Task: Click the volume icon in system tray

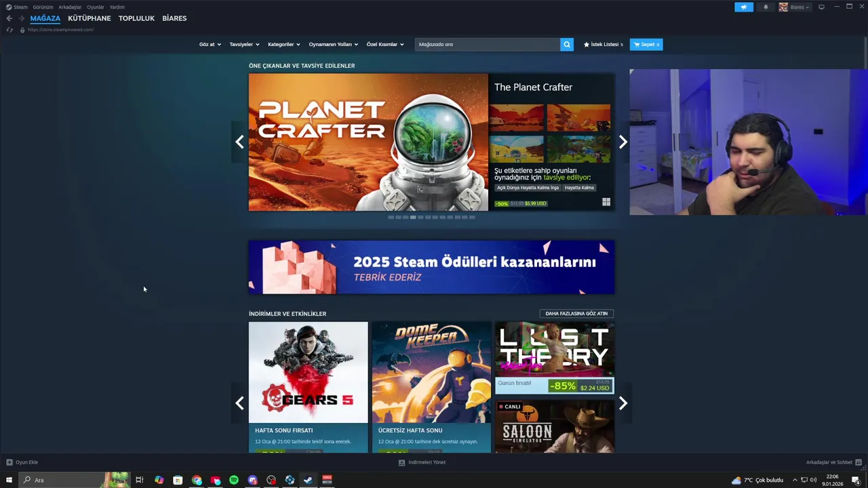Action: click(813, 480)
